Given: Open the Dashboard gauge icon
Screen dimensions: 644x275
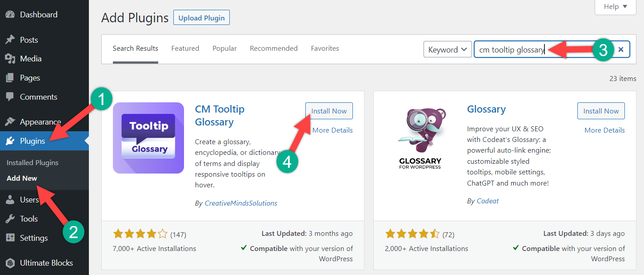Looking at the screenshot, I should (x=10, y=15).
